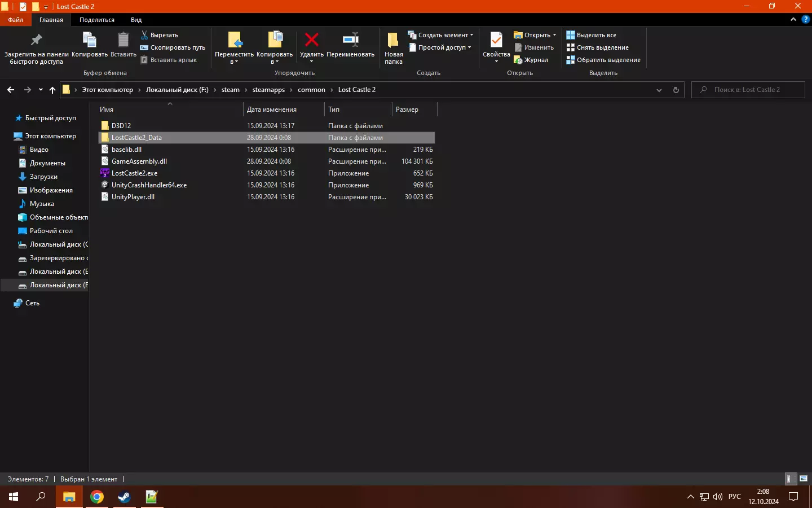812x508 pixels.
Task: Open the Notepad++ taskbar icon
Action: pos(151,497)
